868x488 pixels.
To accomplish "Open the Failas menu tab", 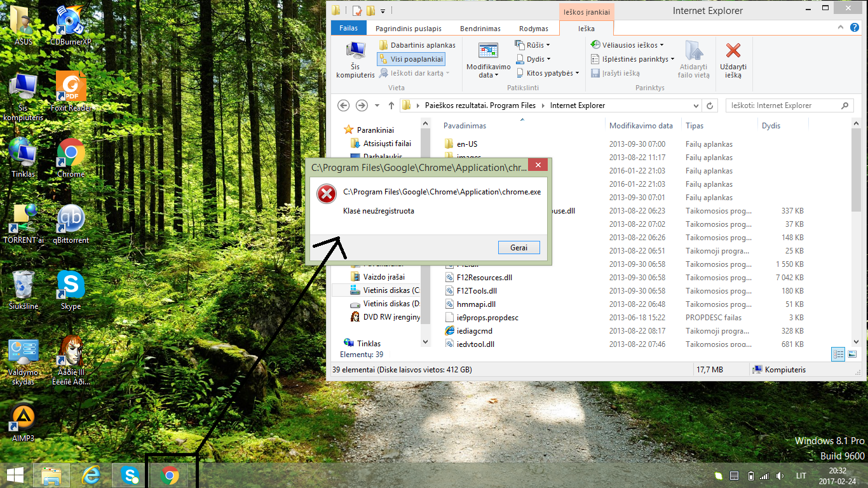I will pyautogui.click(x=348, y=28).
